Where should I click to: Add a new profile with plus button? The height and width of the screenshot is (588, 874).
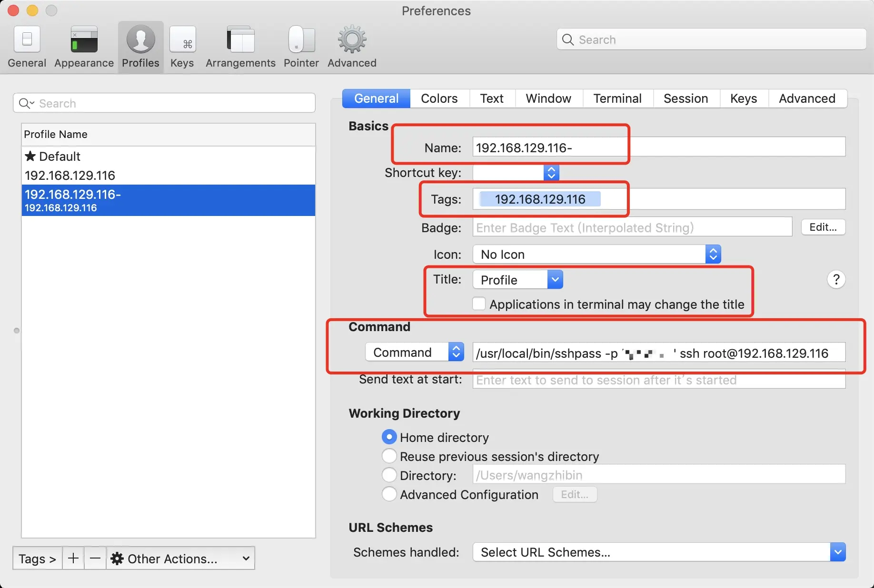coord(73,558)
